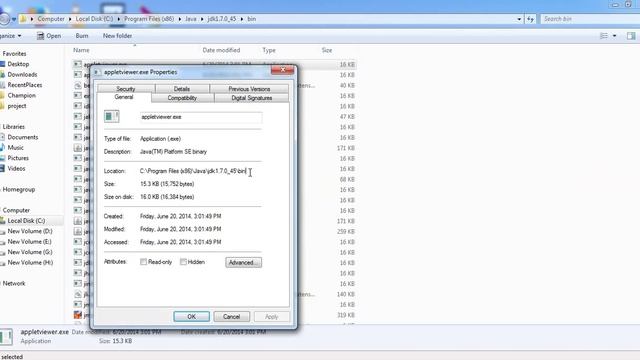
Task: Toggle the Read-only checkbox
Action: (x=143, y=262)
